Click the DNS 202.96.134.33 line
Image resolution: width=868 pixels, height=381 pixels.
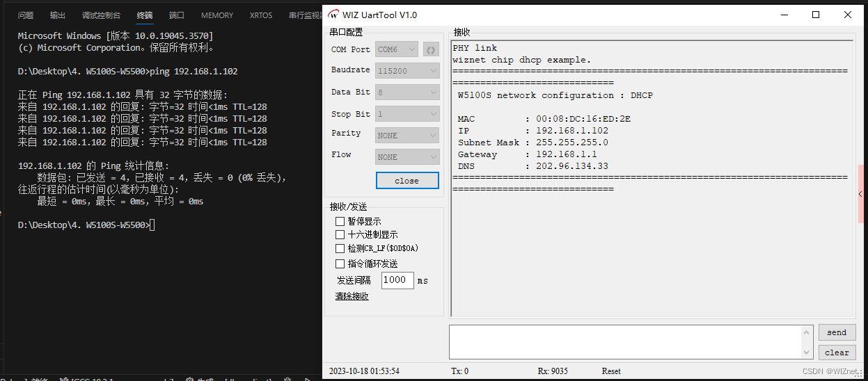click(x=533, y=166)
